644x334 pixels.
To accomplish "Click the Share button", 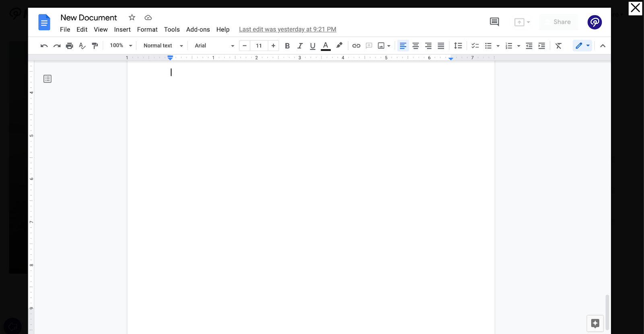I will (x=558, y=22).
